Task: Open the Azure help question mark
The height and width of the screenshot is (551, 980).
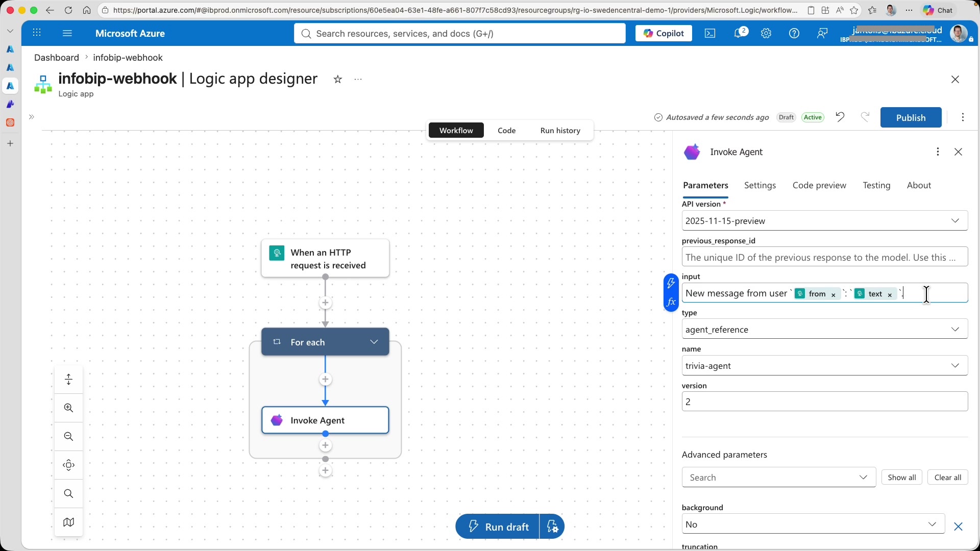Action: [794, 33]
